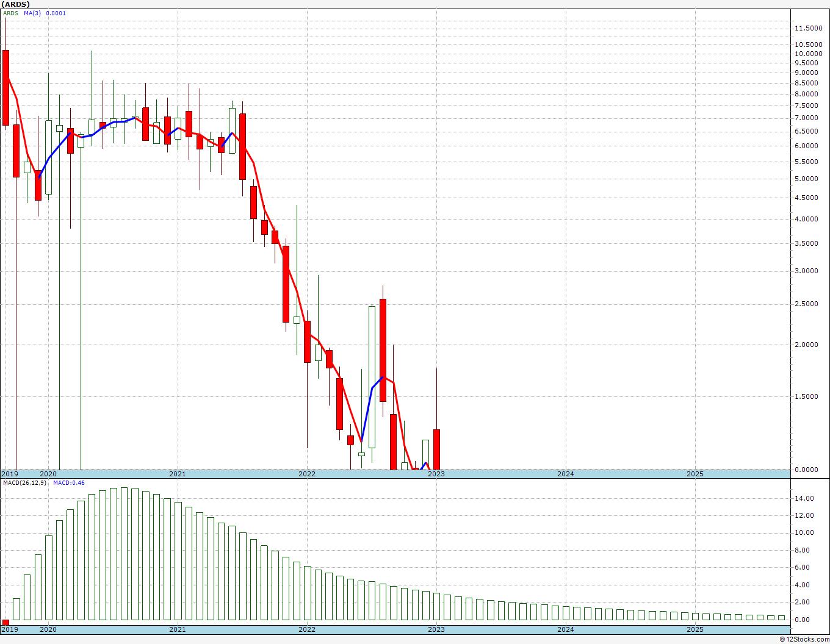Click the MACD(26,12,9) panel label
830x644 pixels.
point(24,483)
